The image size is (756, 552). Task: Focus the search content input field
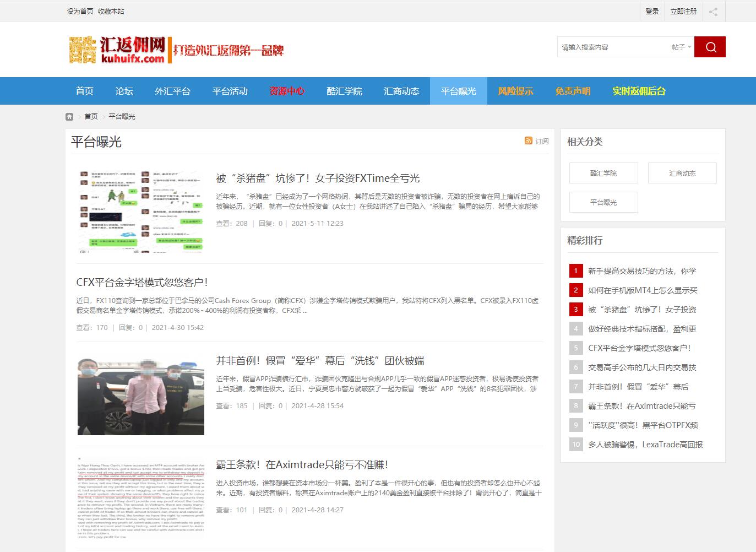click(x=611, y=47)
